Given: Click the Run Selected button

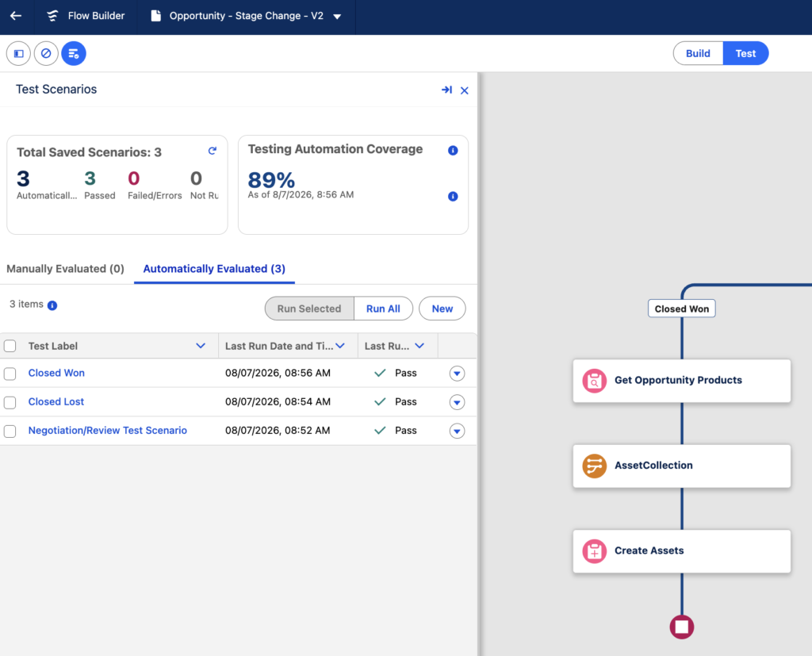Looking at the screenshot, I should 309,309.
